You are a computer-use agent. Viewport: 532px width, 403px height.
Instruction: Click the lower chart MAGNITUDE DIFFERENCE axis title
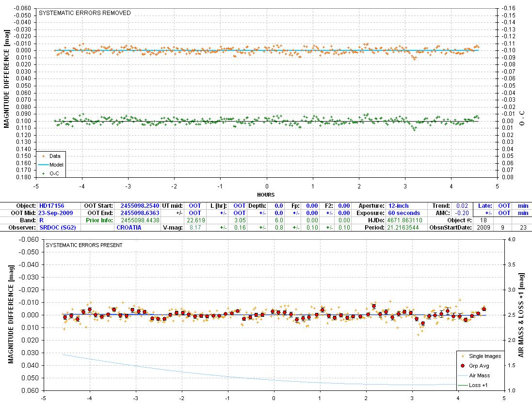click(x=11, y=314)
